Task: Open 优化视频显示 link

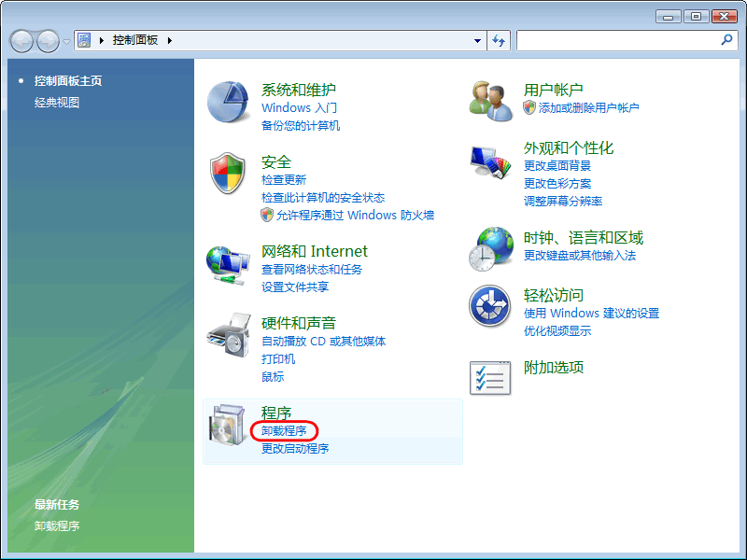Action: pyautogui.click(x=557, y=330)
